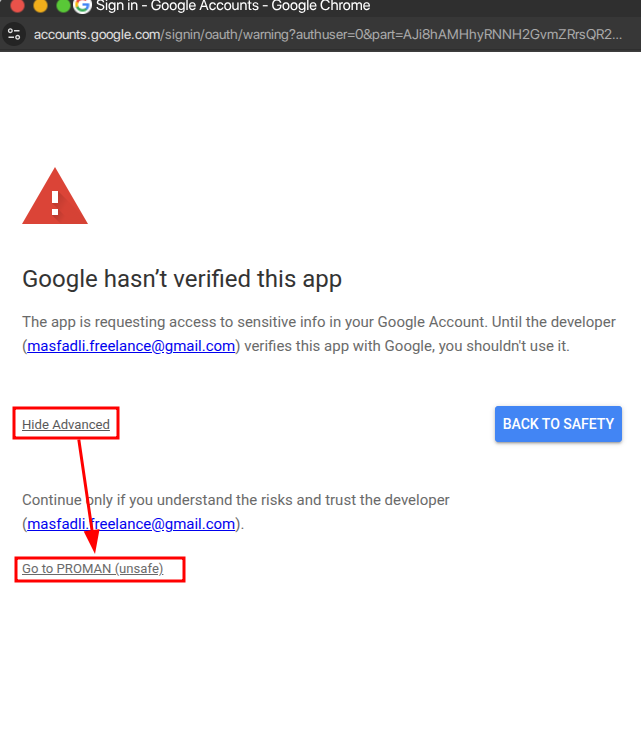The width and height of the screenshot is (641, 747).
Task: Collapse section via Hide Advanced link
Action: [66, 425]
